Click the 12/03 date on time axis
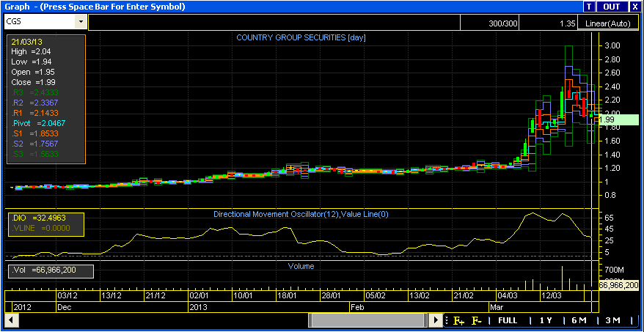This screenshot has width=644, height=332. coord(552,295)
